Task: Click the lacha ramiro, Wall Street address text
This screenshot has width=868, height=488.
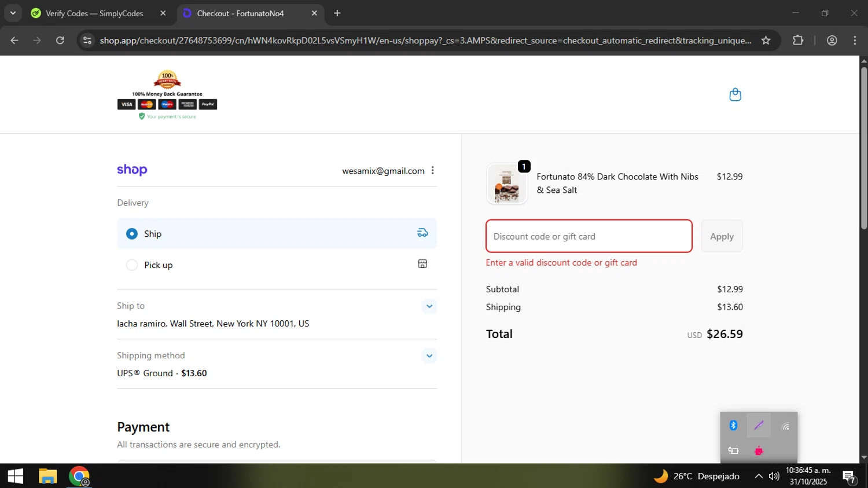Action: point(213,324)
